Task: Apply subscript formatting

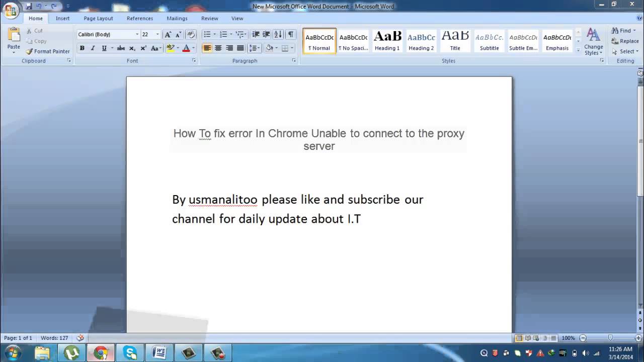Action: 132,48
